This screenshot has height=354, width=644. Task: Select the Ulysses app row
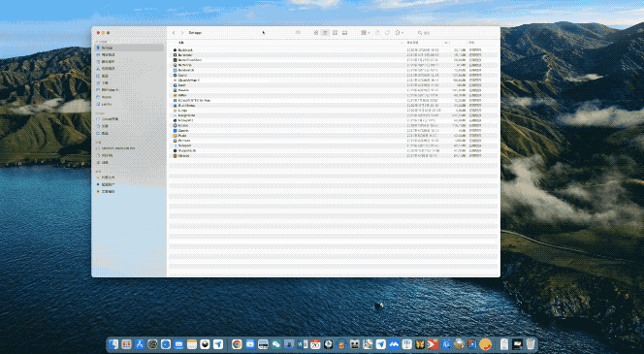[333, 155]
